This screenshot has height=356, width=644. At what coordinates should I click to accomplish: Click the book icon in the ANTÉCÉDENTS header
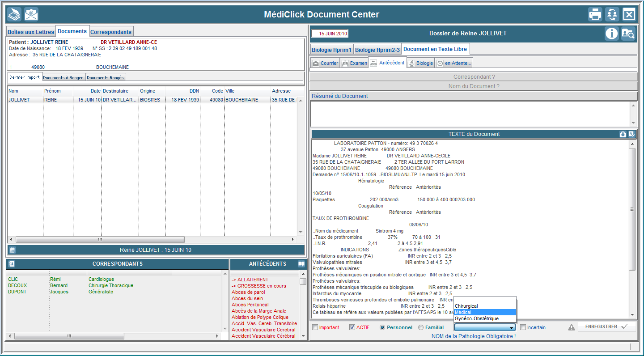click(301, 264)
